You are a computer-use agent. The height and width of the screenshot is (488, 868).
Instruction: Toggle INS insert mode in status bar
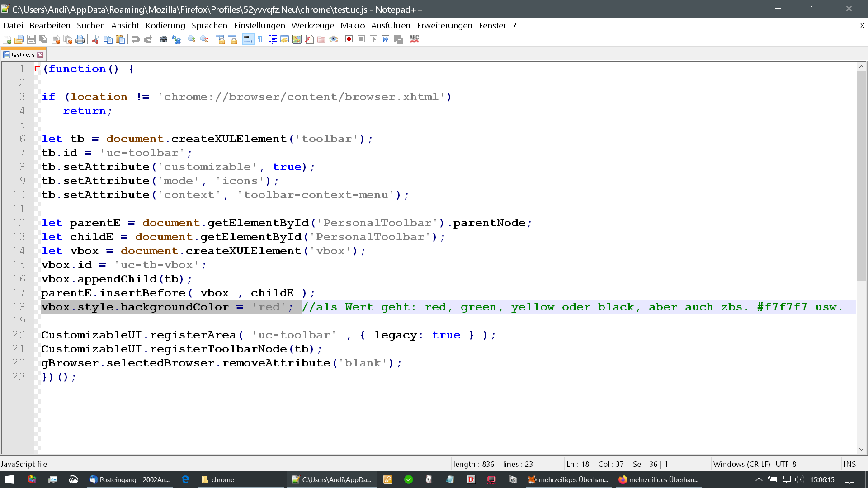click(x=849, y=464)
